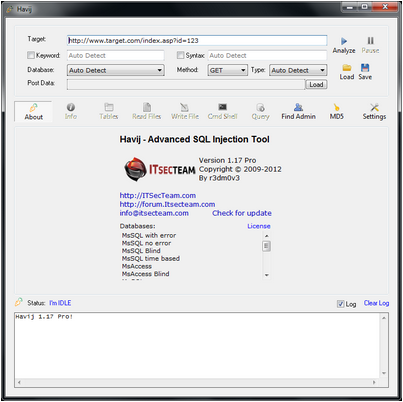Click the log horizontal scroll left arrow
This screenshot has height=402, width=403.
19,382
